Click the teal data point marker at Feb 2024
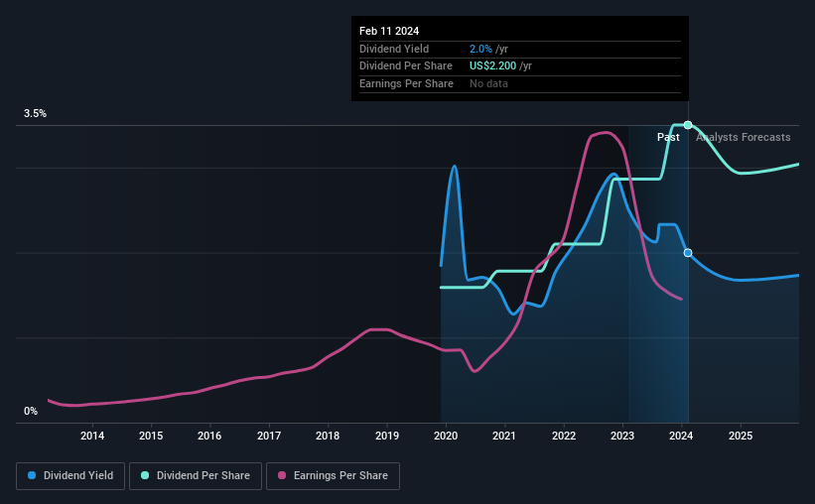 point(688,125)
